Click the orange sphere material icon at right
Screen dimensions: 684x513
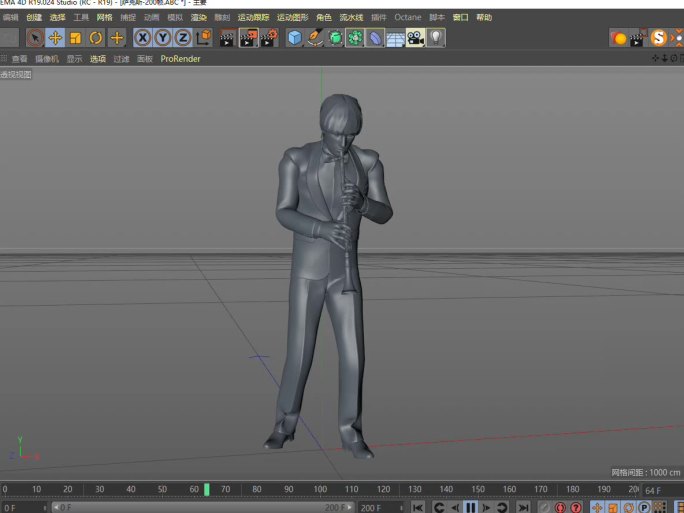pos(619,38)
